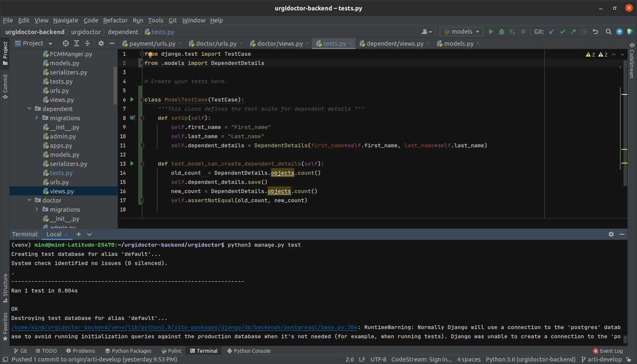This screenshot has height=364, width=637.
Task: Run the models configuration with green play button
Action: point(491,32)
